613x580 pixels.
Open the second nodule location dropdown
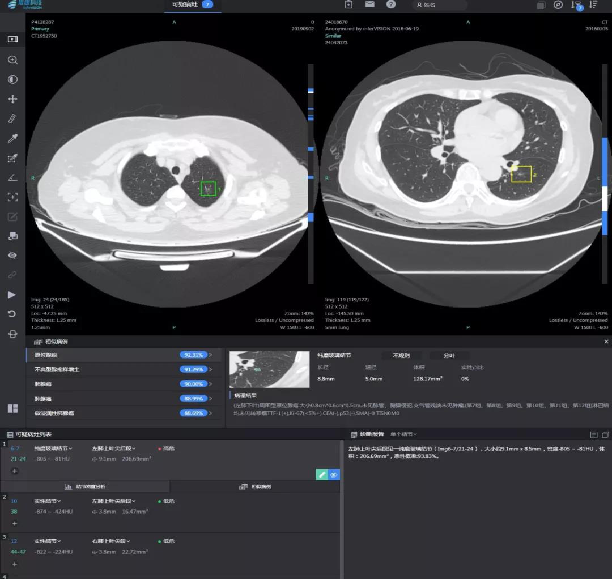115,501
